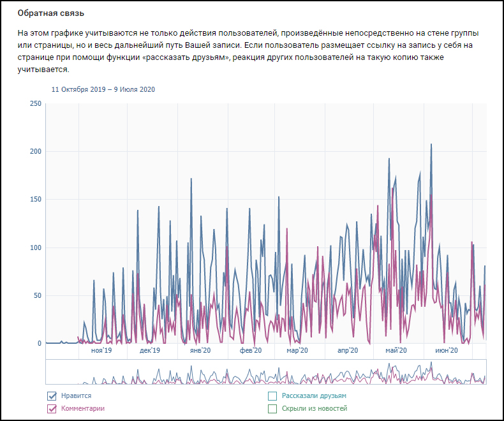
Task: Select the апр'20 x-axis label
Action: (347, 350)
